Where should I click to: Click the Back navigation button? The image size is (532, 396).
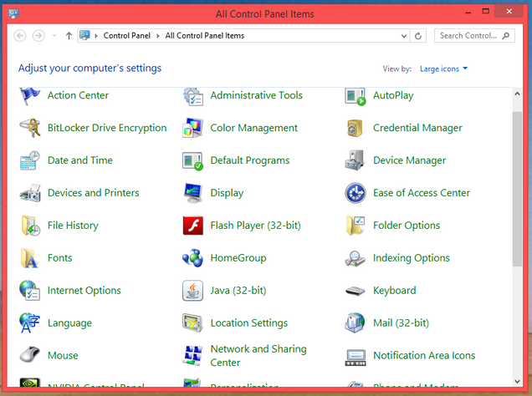[20, 36]
